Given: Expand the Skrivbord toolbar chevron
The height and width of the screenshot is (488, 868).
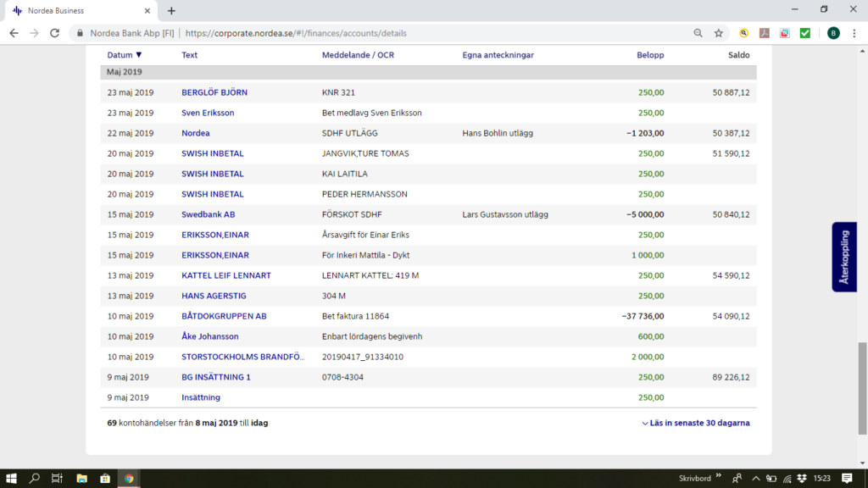Looking at the screenshot, I should pos(719,476).
